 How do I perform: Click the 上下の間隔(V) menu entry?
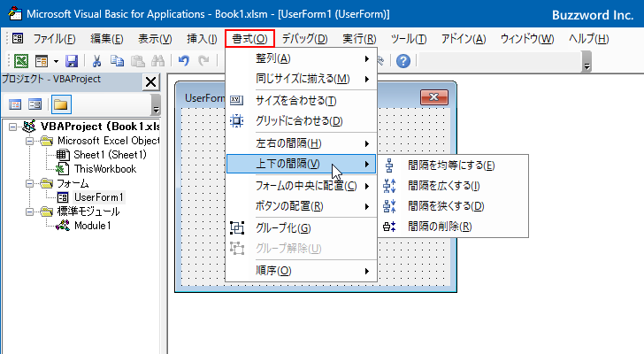301,164
